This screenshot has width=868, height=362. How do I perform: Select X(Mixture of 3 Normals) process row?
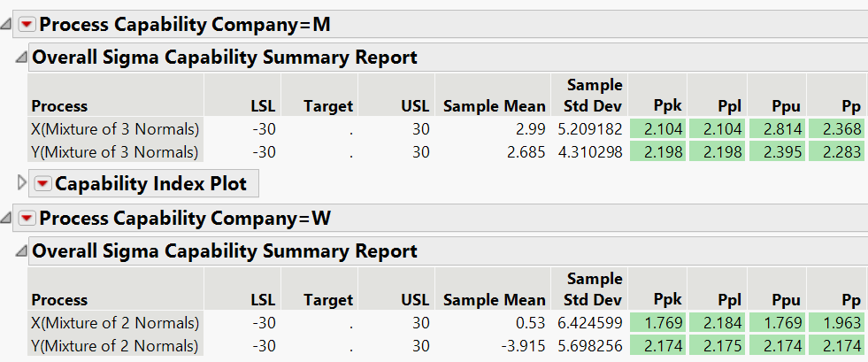pyautogui.click(x=115, y=129)
